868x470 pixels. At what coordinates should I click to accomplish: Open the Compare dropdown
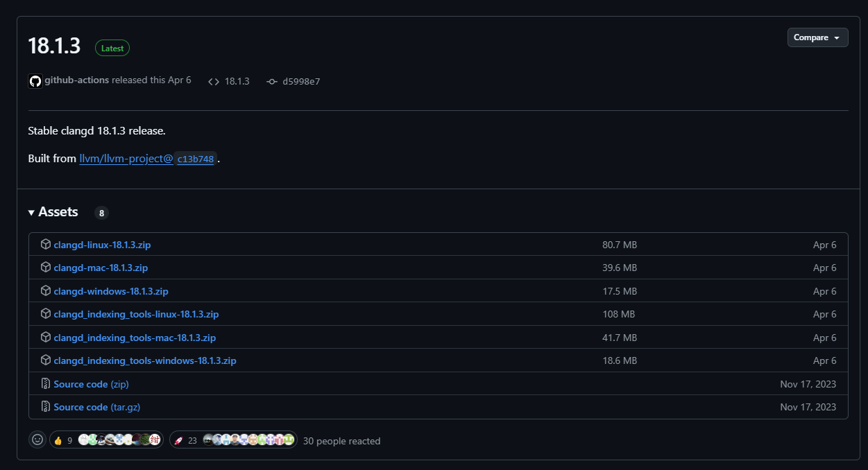click(817, 37)
